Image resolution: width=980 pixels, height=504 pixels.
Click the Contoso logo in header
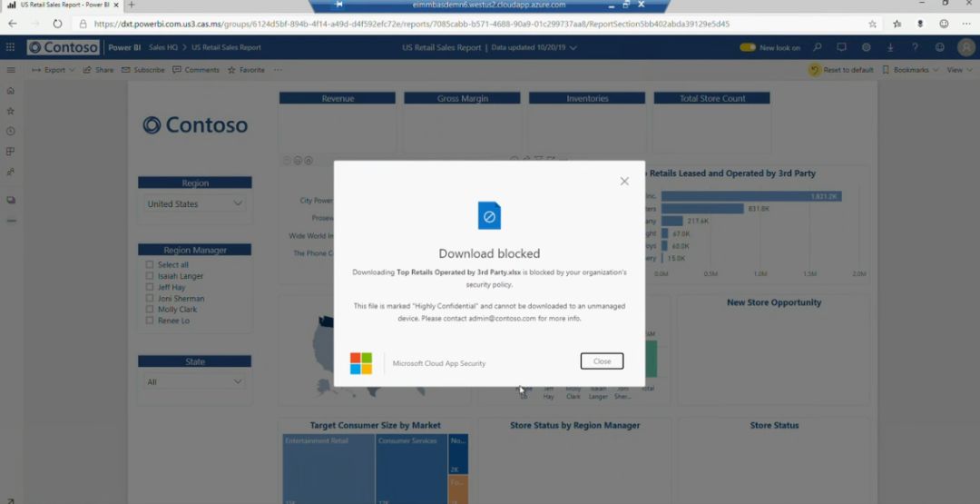tap(64, 47)
